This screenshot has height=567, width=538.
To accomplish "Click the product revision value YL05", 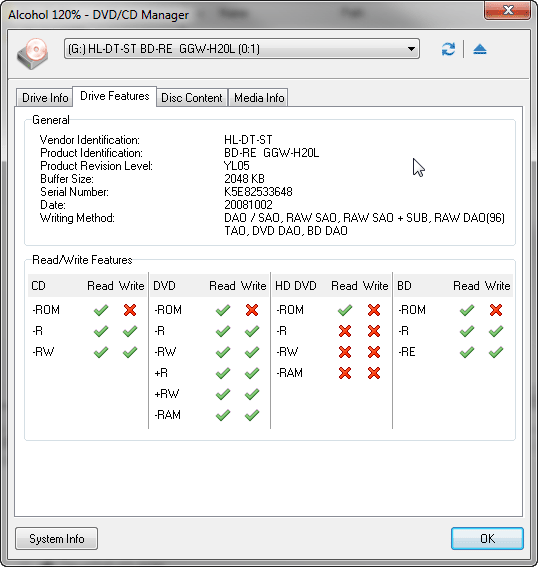I will pyautogui.click(x=237, y=166).
